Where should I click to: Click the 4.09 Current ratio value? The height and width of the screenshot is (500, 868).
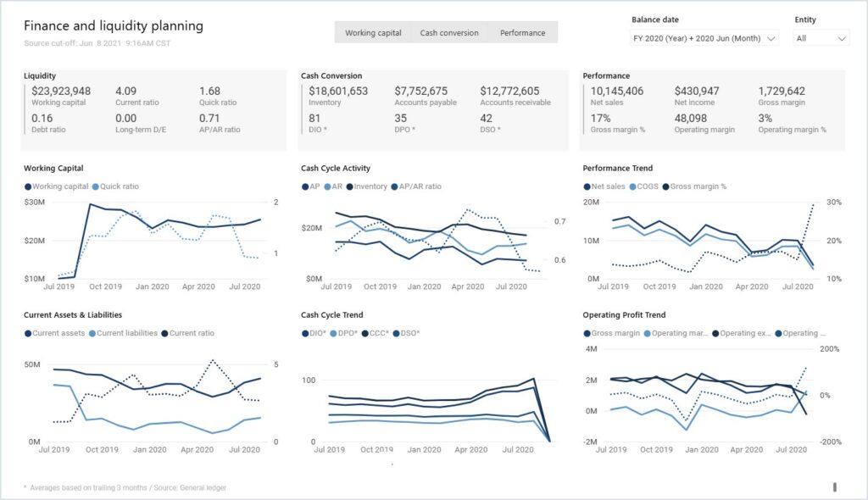[x=125, y=92]
